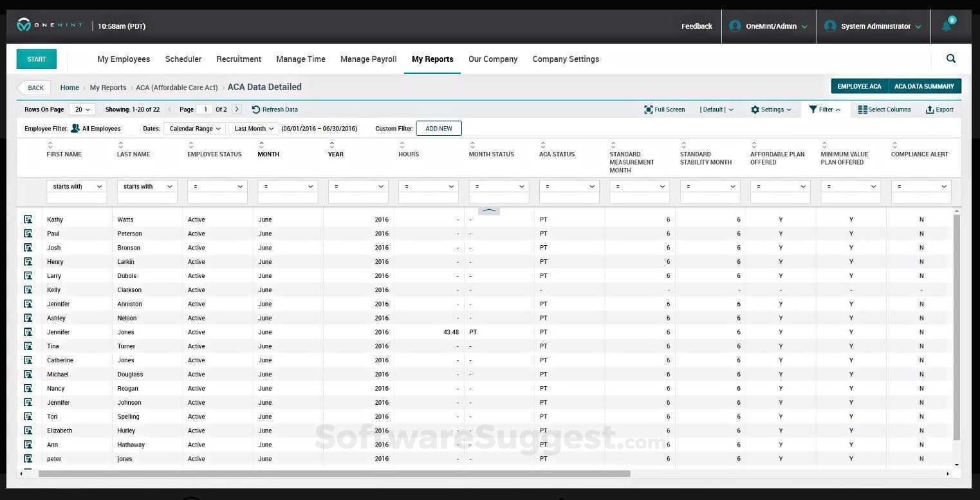The height and width of the screenshot is (500, 980).
Task: Sort by the Hours column arrows
Action: pyautogui.click(x=402, y=145)
